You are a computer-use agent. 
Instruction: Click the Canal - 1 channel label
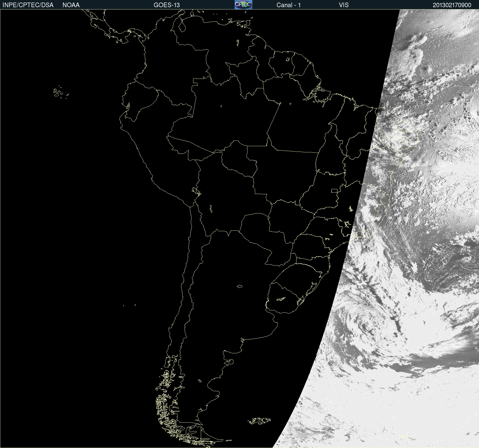pyautogui.click(x=289, y=5)
